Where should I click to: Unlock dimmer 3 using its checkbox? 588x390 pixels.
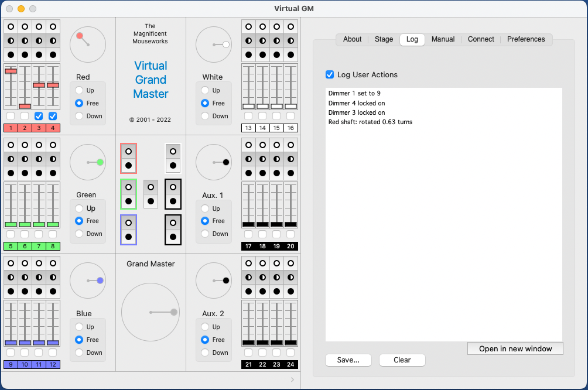[39, 116]
